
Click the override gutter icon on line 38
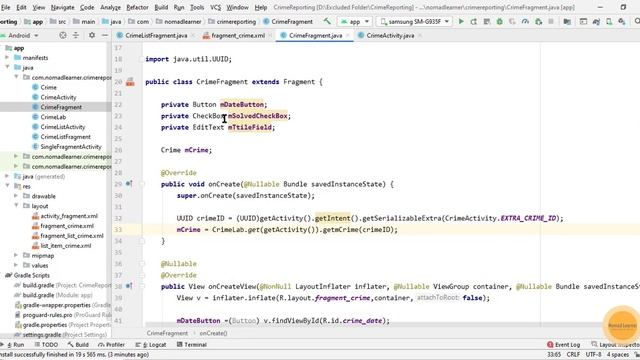(129, 287)
